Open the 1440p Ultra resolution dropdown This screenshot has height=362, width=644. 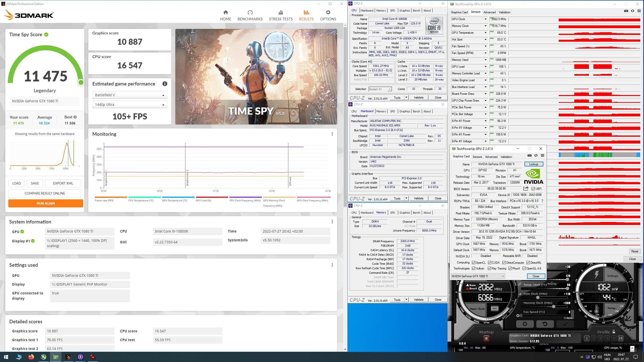130,105
